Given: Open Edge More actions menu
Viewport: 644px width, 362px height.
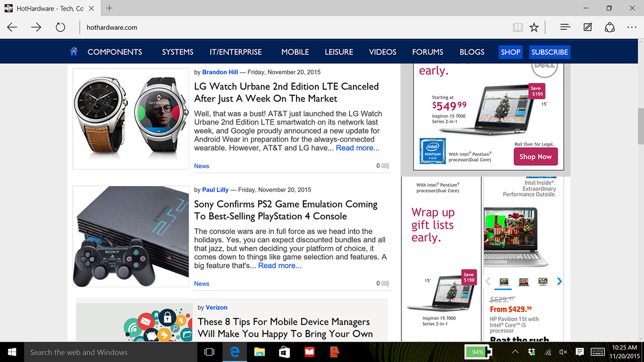Looking at the screenshot, I should pos(632,27).
